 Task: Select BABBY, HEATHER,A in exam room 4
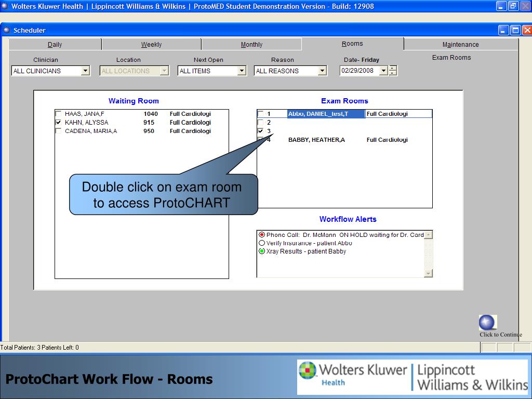(316, 140)
